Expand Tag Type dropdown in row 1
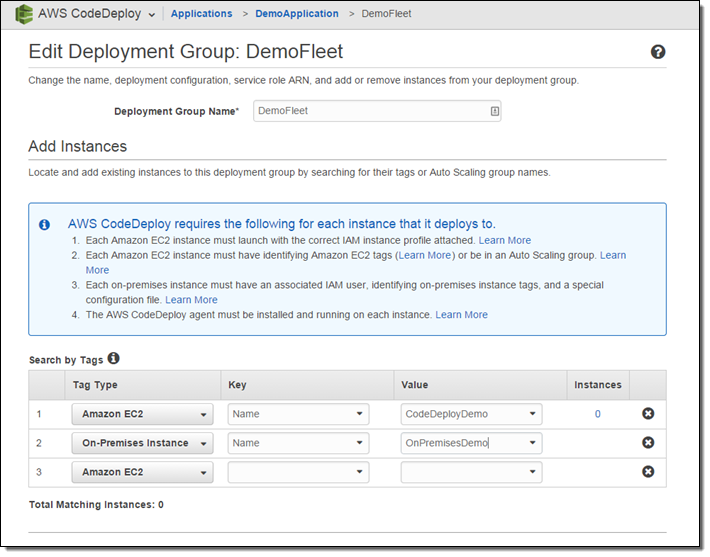The width and height of the screenshot is (710, 557). [x=142, y=414]
